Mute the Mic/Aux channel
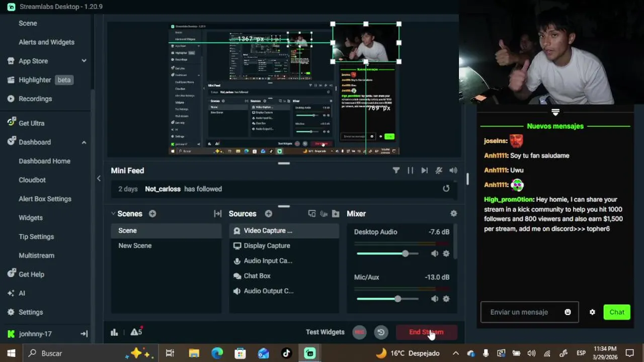The width and height of the screenshot is (644, 362). coord(435,299)
